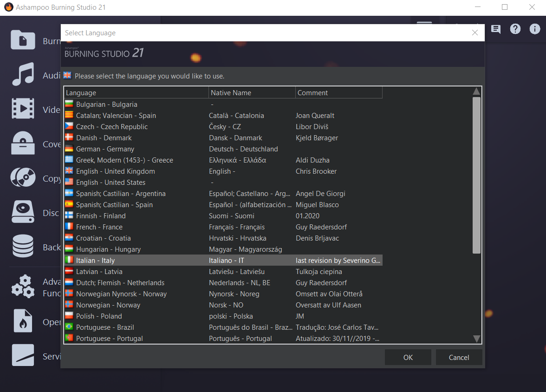Click the Norwegian Nynorsk flag icon
The height and width of the screenshot is (392, 546).
pyautogui.click(x=69, y=294)
